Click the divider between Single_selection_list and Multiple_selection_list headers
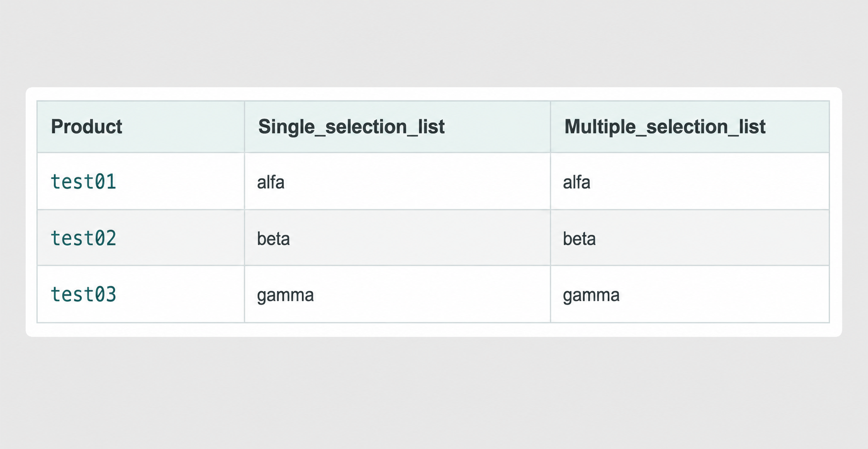Viewport: 868px width, 449px height. point(550,126)
